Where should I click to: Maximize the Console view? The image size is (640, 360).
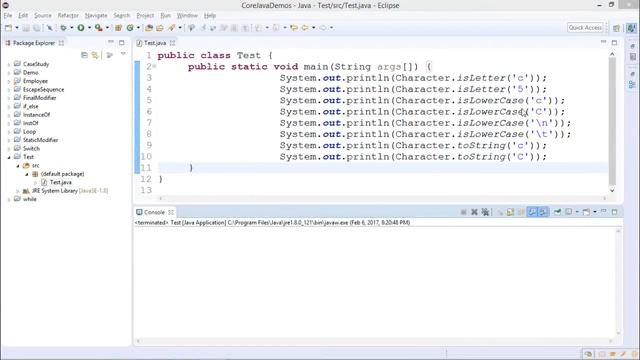click(614, 212)
